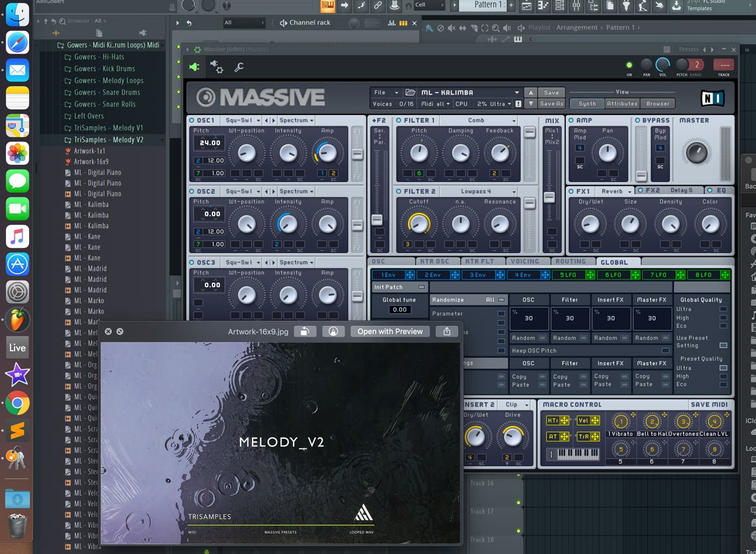Open Filter 1 Comb type dropdown
The image size is (756, 554).
(x=479, y=120)
